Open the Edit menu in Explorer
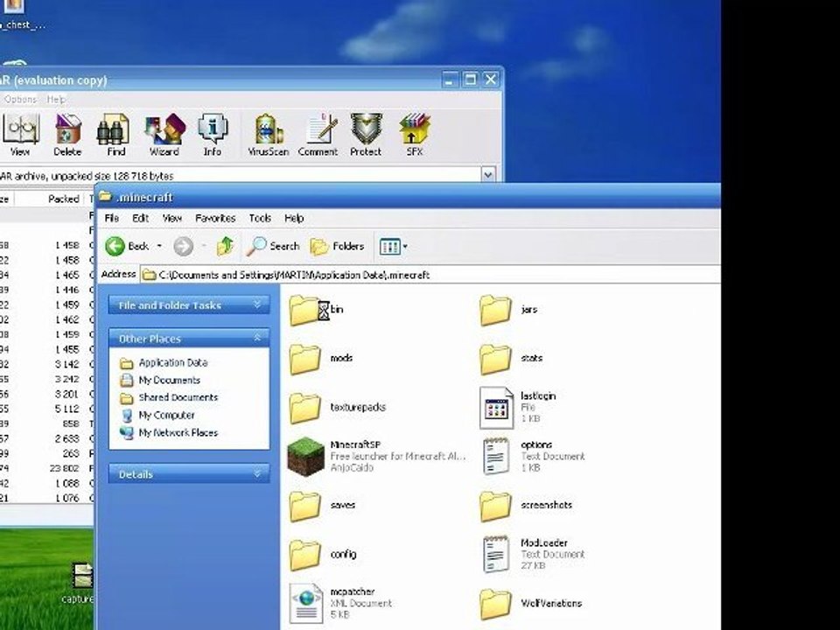 pyautogui.click(x=140, y=218)
